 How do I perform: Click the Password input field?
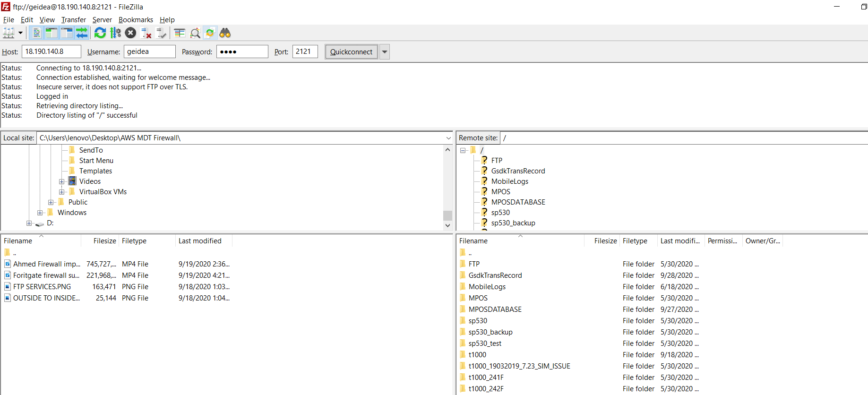(242, 52)
